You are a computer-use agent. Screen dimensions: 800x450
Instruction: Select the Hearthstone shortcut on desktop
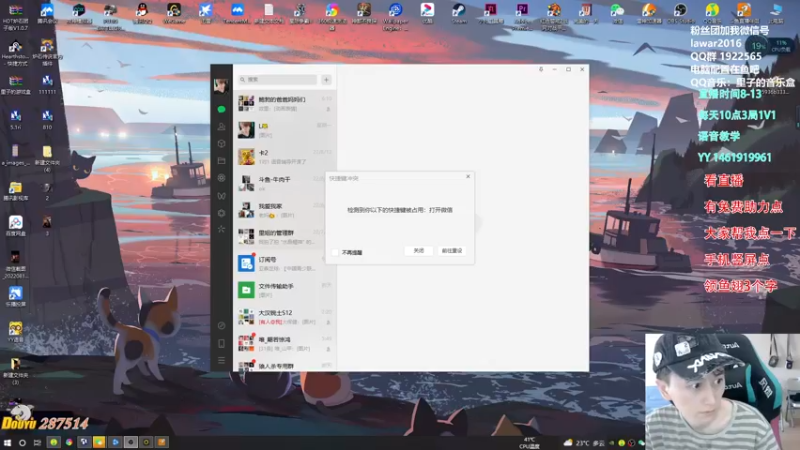coord(15,53)
